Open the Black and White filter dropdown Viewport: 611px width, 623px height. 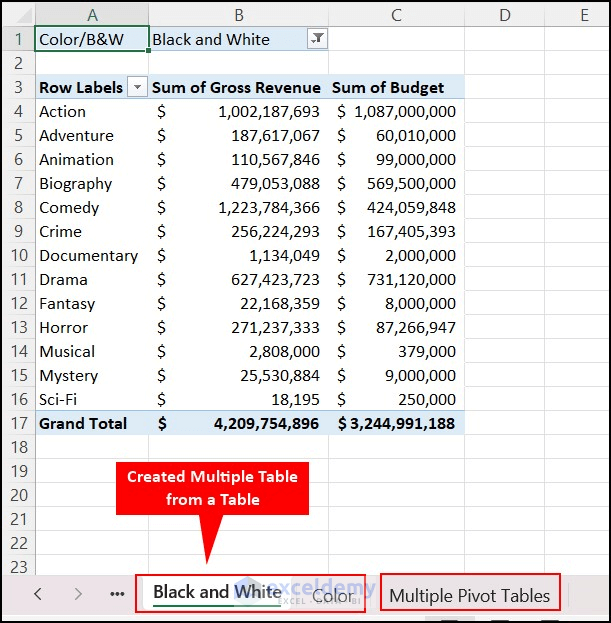(x=317, y=39)
